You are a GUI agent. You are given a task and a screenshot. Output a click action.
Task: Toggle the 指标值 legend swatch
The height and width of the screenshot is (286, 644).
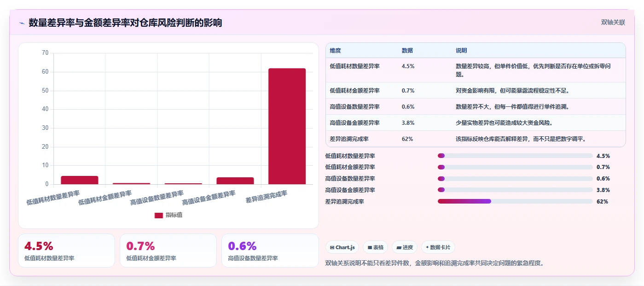(x=159, y=215)
